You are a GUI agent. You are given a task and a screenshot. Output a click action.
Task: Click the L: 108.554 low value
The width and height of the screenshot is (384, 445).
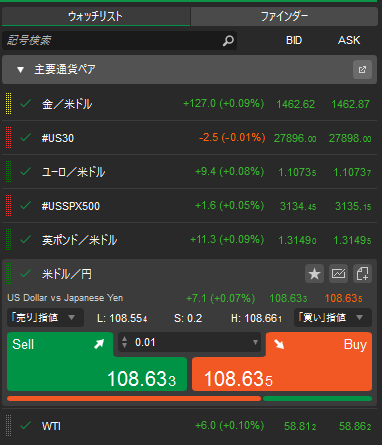point(122,318)
